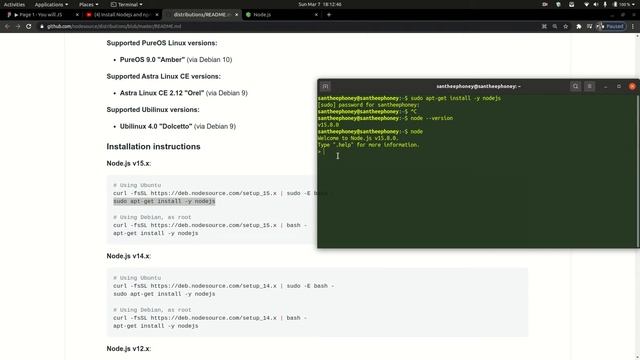Close the Install Nodejs YouTube tab

(x=157, y=15)
